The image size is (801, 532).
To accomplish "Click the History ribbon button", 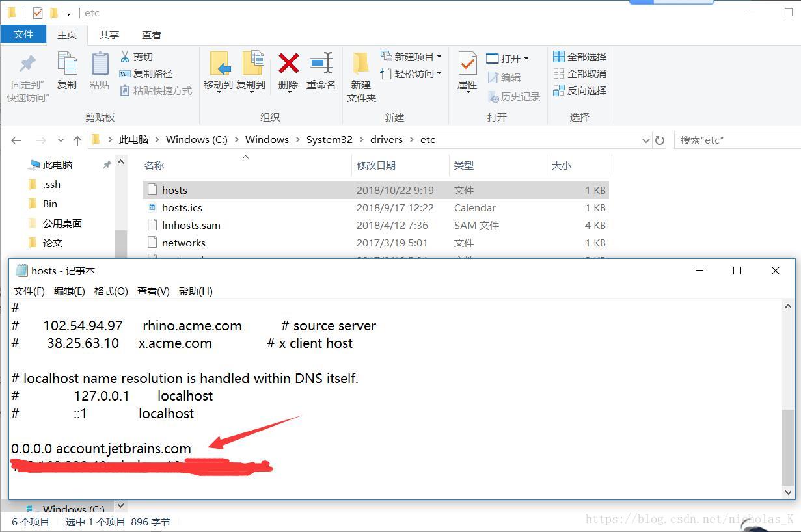I will pos(514,96).
